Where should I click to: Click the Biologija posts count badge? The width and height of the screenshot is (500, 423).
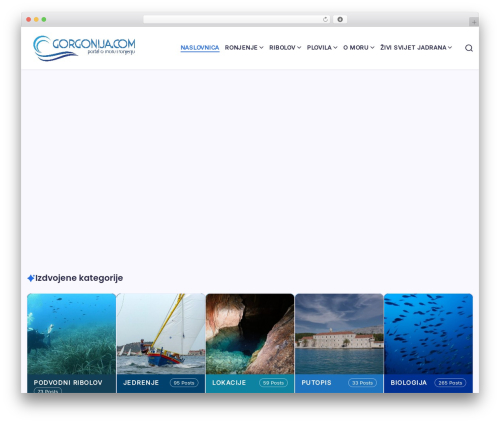pos(450,383)
